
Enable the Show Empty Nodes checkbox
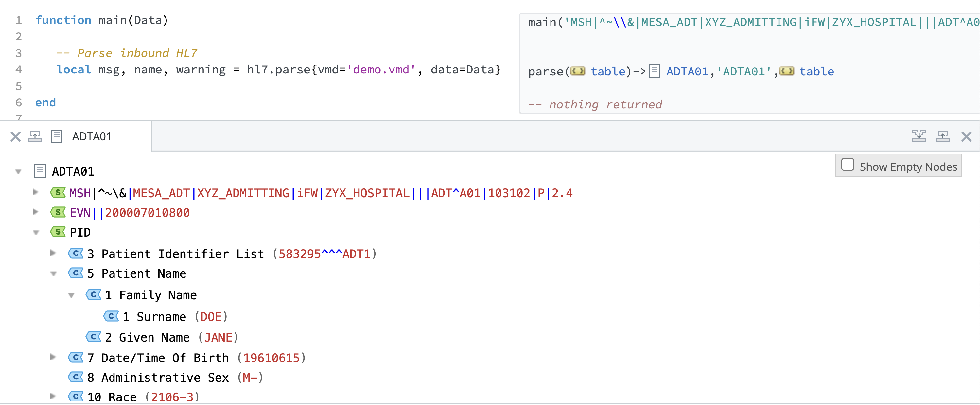pos(848,165)
